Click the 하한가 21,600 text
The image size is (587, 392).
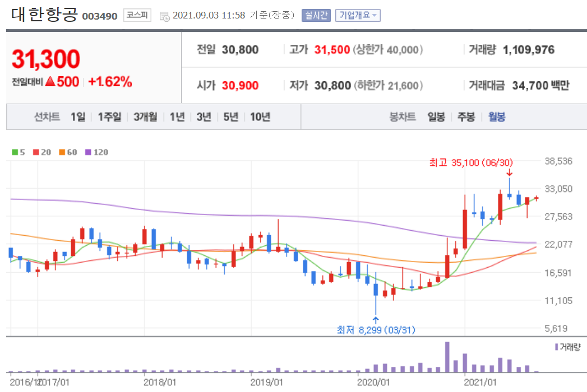click(x=388, y=86)
